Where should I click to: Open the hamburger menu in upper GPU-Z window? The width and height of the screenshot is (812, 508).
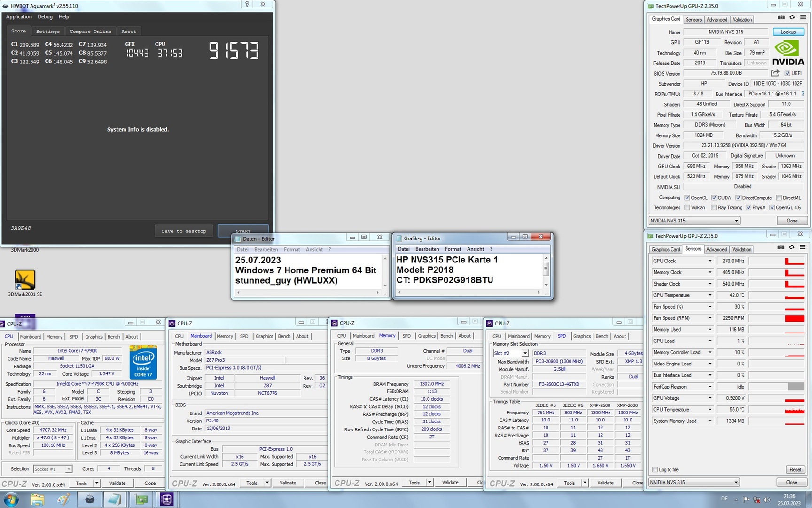[803, 17]
